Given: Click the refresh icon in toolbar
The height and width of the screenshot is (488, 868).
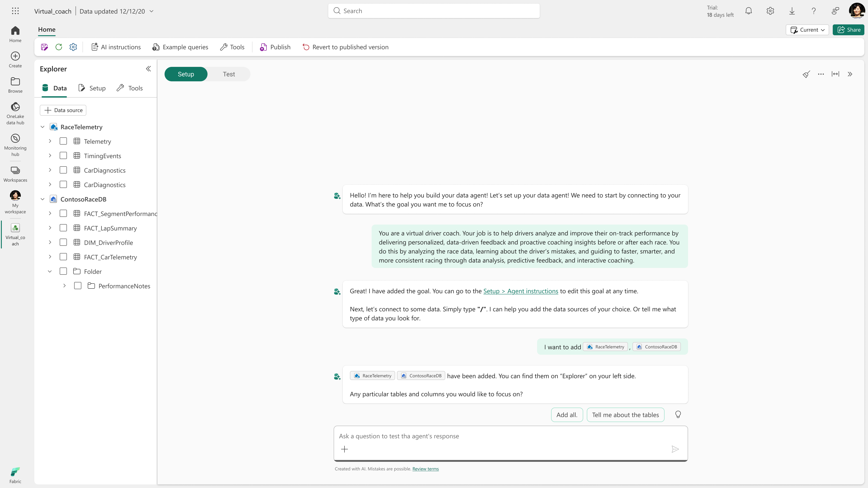Looking at the screenshot, I should tap(59, 47).
